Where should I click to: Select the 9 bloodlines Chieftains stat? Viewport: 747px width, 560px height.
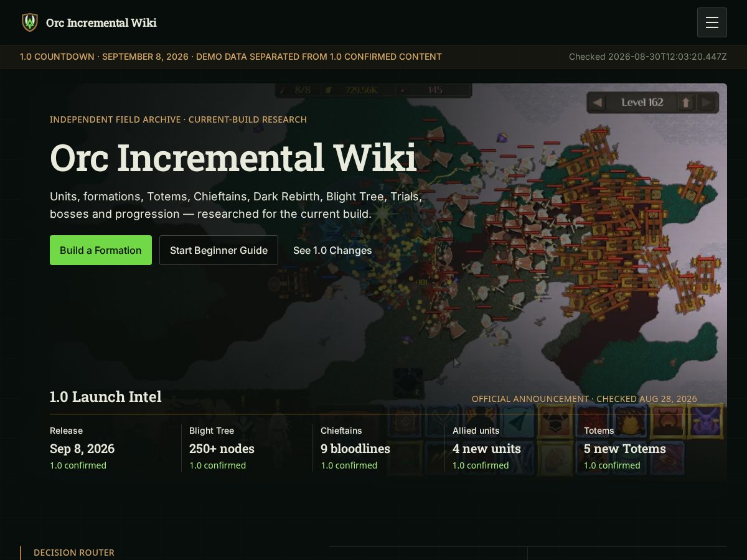pyautogui.click(x=355, y=449)
